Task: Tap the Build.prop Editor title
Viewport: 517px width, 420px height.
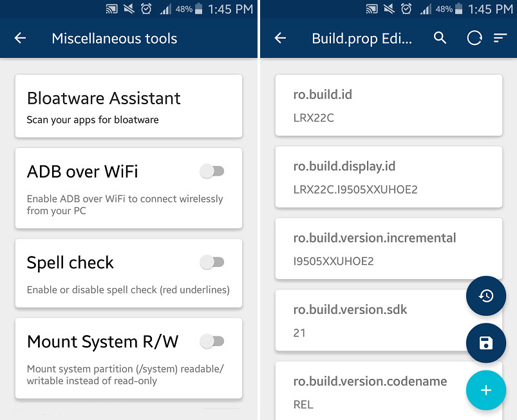Action: pos(362,38)
